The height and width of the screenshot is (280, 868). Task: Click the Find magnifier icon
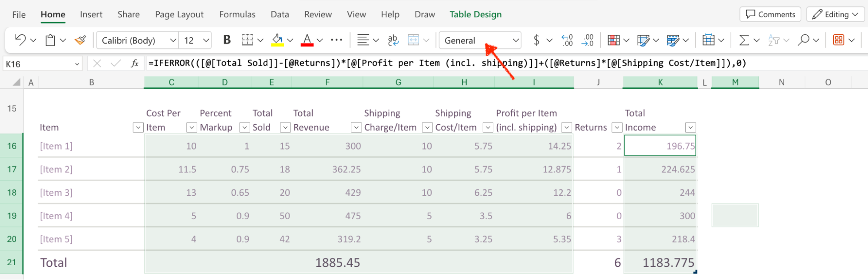(804, 40)
